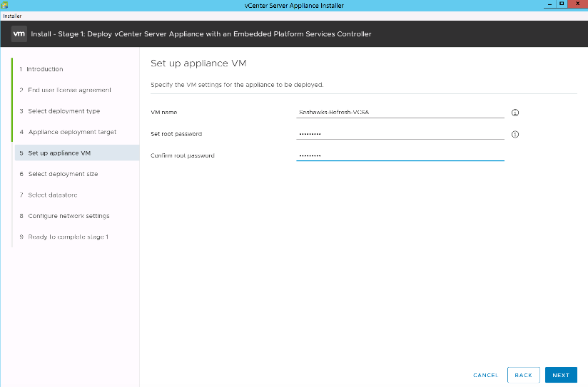This screenshot has height=387, width=588.
Task: Return to Appliance deployment target step
Action: [72, 132]
